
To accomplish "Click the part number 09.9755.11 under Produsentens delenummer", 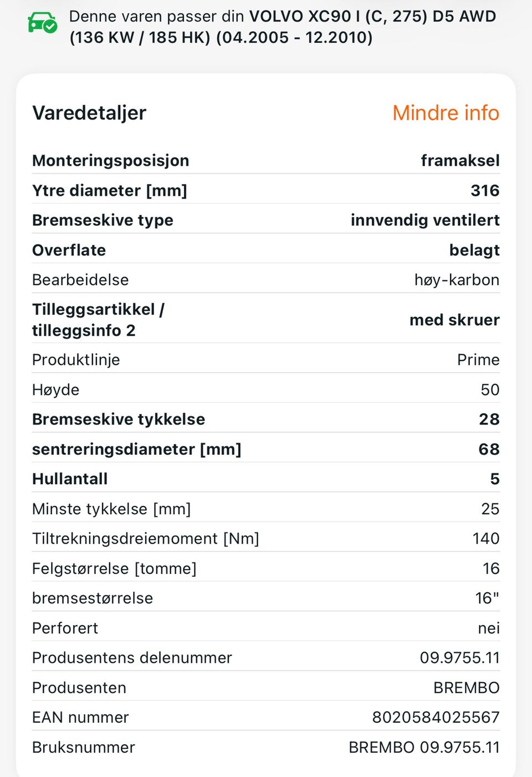I will [x=459, y=658].
